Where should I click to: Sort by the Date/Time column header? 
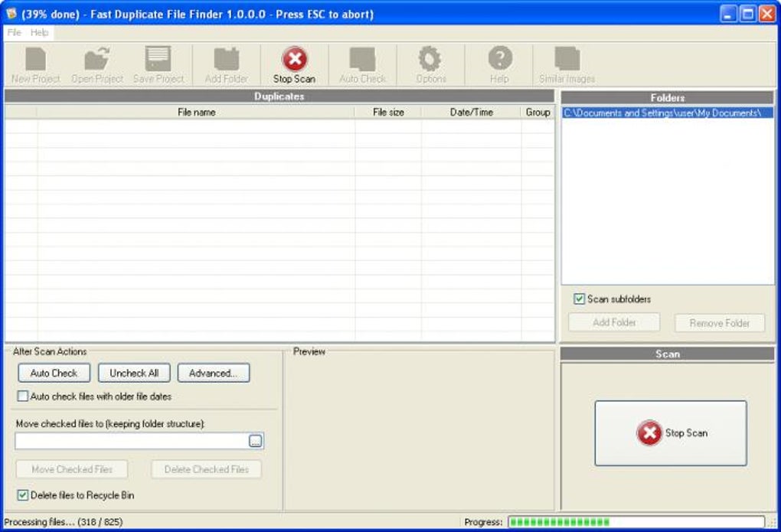(471, 112)
